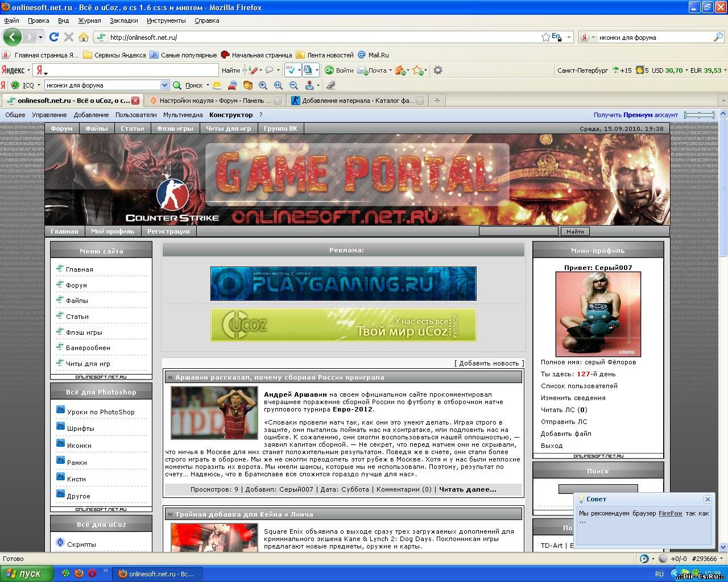This screenshot has height=582, width=728.
Task: Click the smiley face icon on Yandex.Bar
Action: point(248,85)
